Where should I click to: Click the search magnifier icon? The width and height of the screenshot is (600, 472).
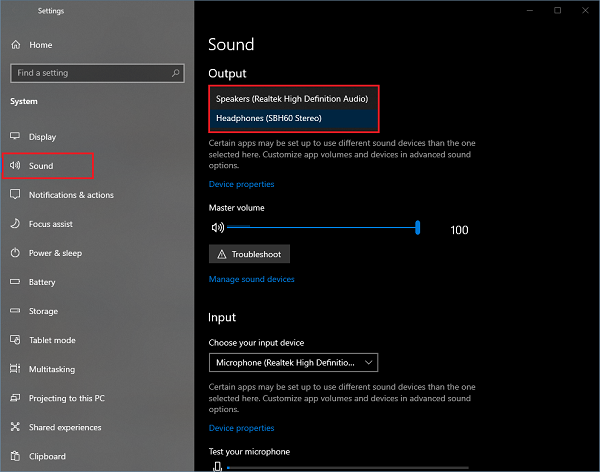pyautogui.click(x=177, y=73)
